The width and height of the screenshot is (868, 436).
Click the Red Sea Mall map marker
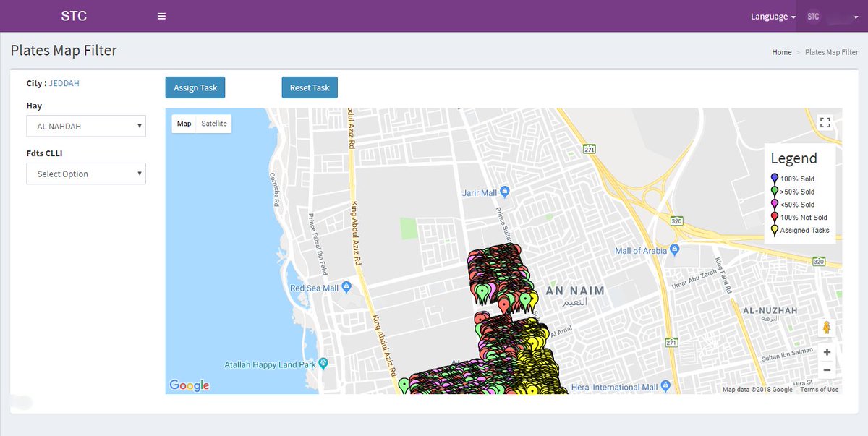click(346, 288)
